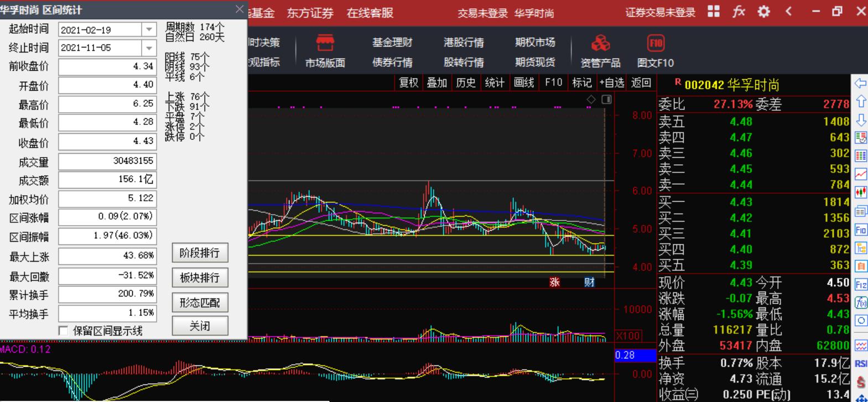The image size is (868, 402).
Task: Open 债券行情 toolbar item
Action: point(392,62)
